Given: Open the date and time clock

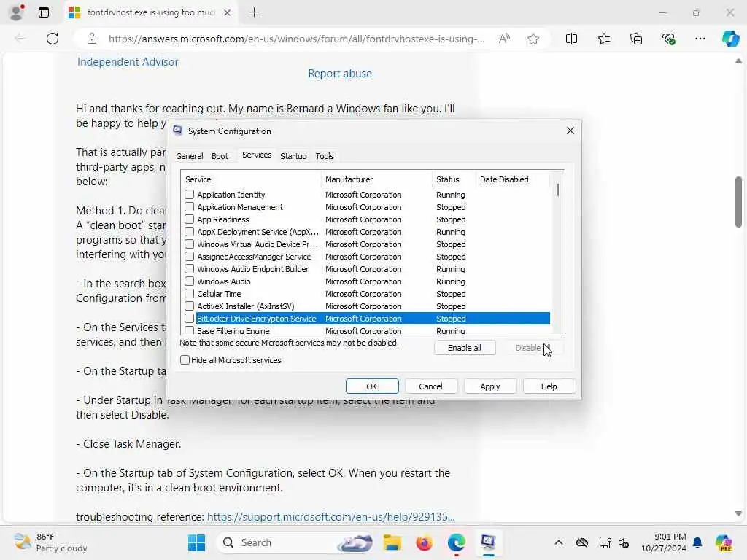Looking at the screenshot, I should [x=663, y=542].
